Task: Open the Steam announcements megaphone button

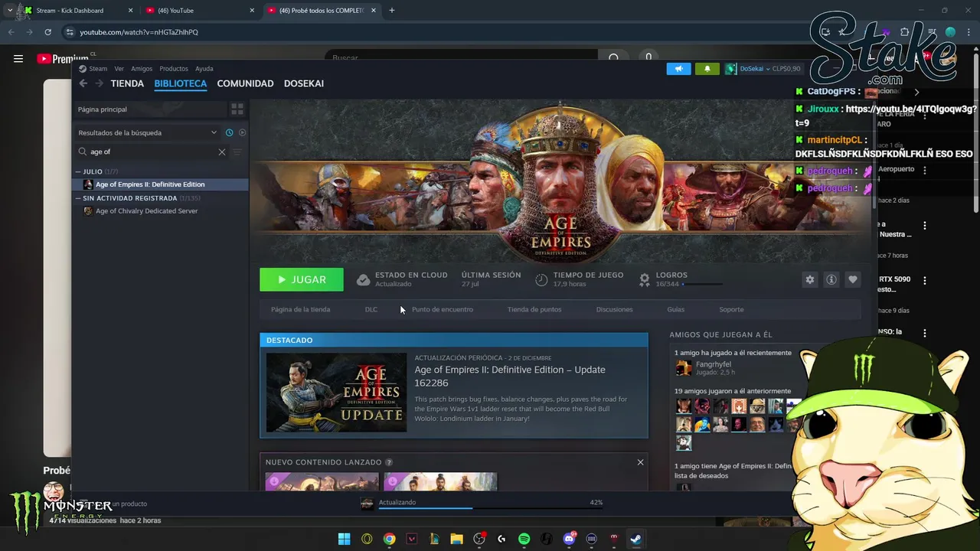Action: (x=678, y=68)
